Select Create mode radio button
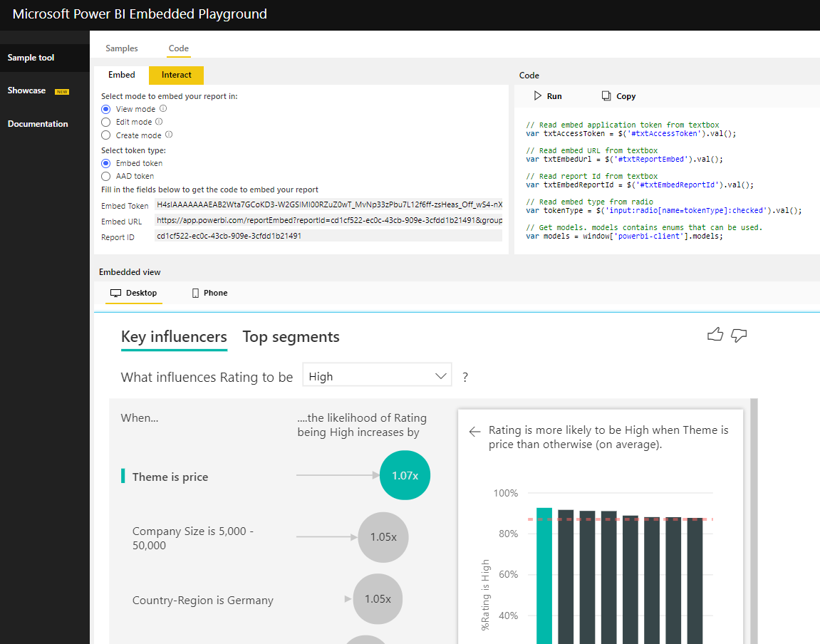This screenshot has height=644, width=820. [x=105, y=135]
